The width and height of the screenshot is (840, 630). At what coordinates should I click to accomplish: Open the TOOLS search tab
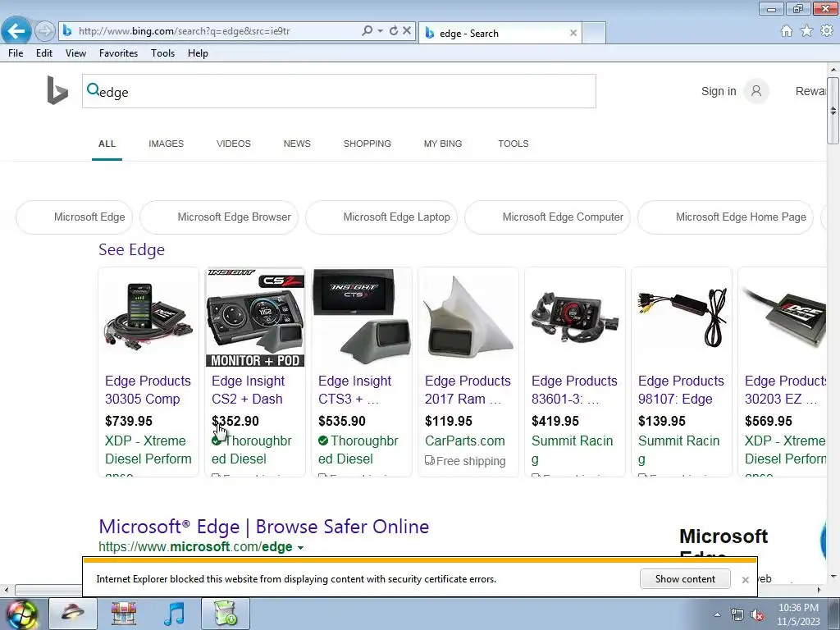click(514, 144)
